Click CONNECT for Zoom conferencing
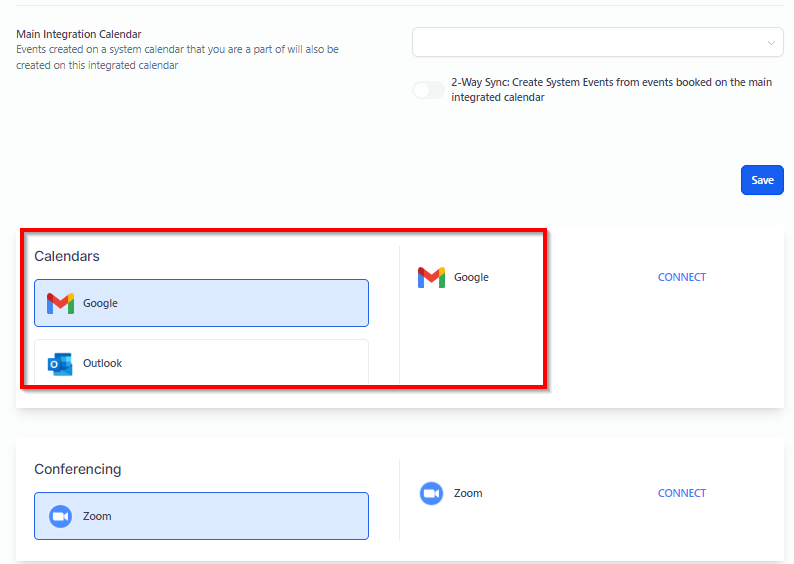Screen dimensions: 794x564 [681, 493]
